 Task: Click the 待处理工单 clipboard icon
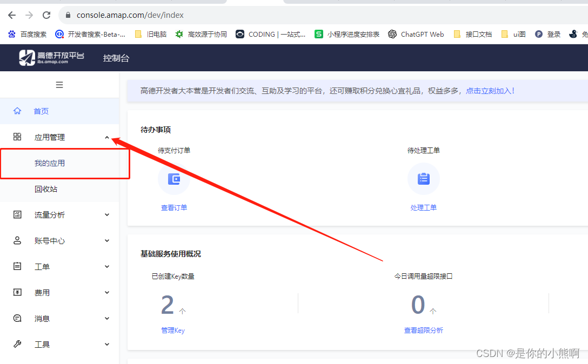(x=424, y=178)
